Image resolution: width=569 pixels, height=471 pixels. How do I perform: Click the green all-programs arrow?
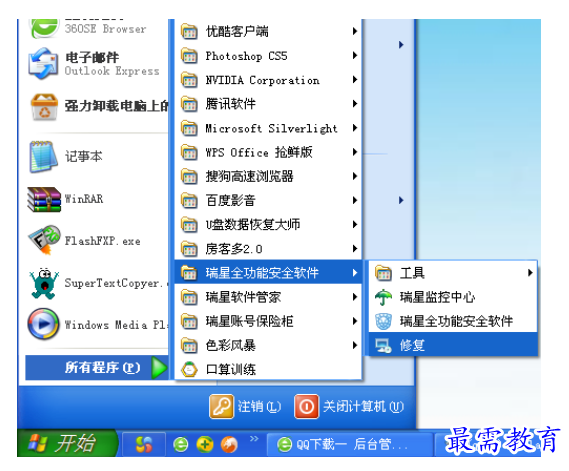point(159,368)
